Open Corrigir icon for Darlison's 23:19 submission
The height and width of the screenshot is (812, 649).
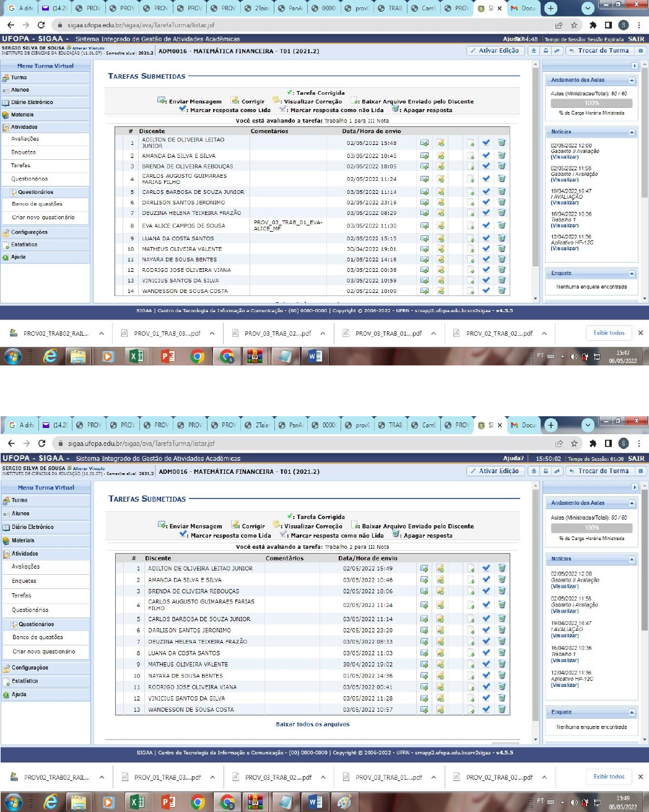click(440, 203)
